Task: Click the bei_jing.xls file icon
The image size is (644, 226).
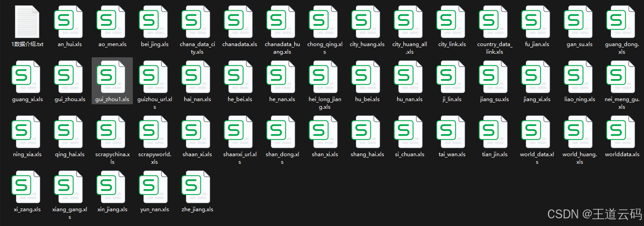Action: pos(154,22)
